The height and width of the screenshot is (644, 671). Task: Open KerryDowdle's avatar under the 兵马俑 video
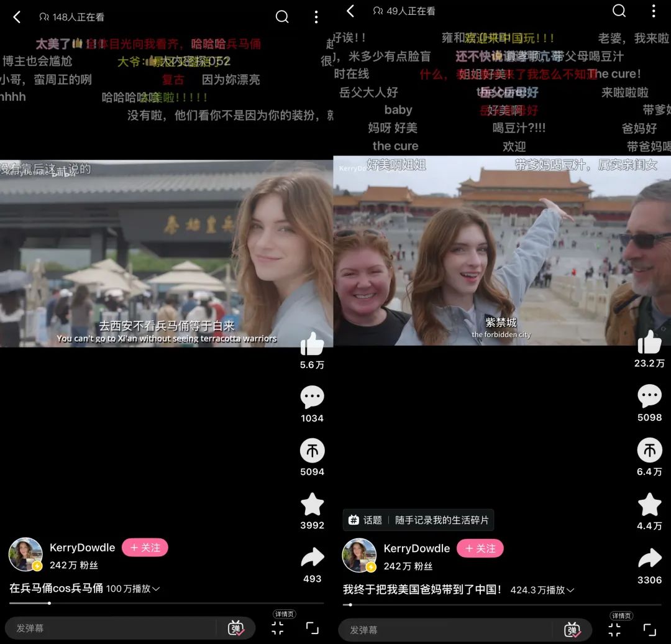(25, 554)
